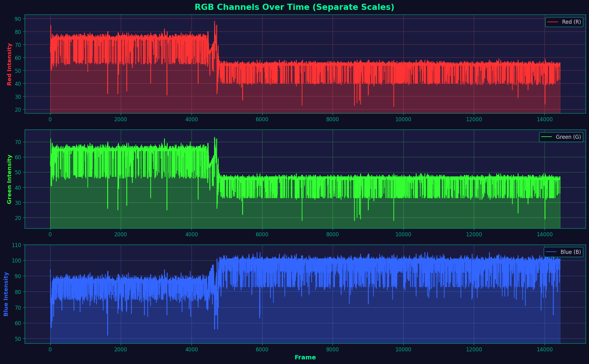Click the 50 tick on the Red Intensity axis
This screenshot has width=589, height=364.
tap(18, 71)
